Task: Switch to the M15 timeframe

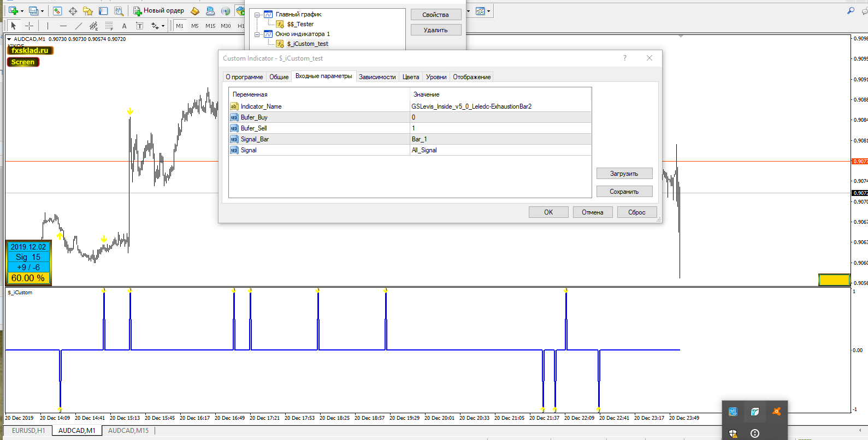Action: coord(210,26)
